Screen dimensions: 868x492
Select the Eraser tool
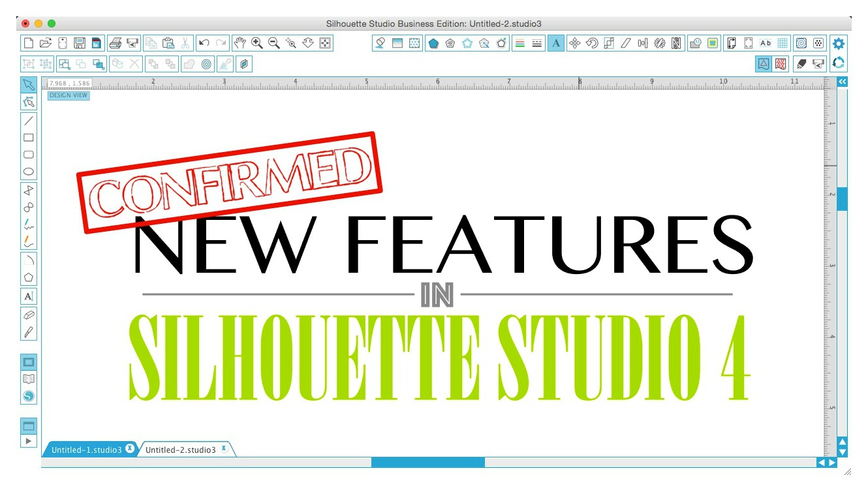[29, 315]
